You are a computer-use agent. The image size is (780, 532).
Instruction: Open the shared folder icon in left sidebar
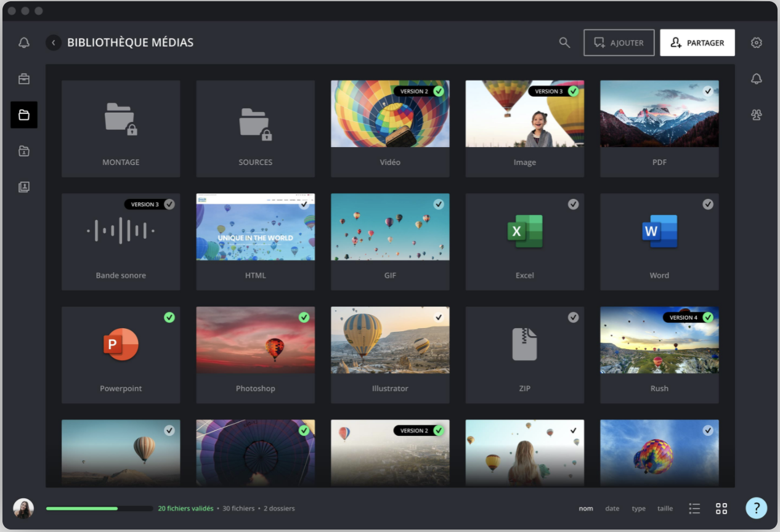[24, 151]
